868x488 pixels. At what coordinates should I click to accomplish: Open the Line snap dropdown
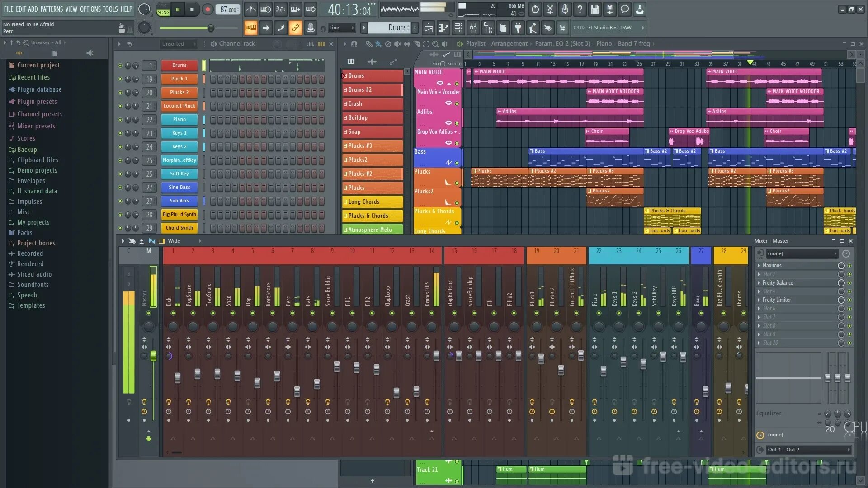(x=342, y=28)
